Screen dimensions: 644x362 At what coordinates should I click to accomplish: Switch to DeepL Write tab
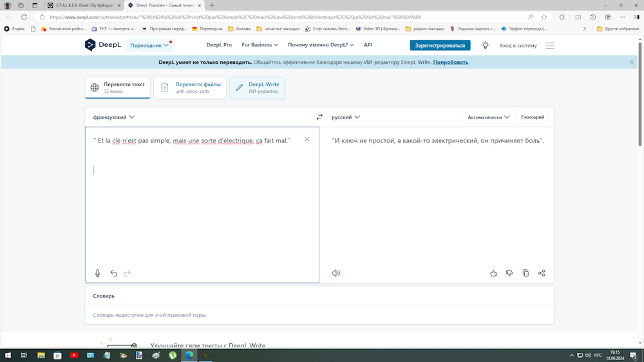[257, 88]
